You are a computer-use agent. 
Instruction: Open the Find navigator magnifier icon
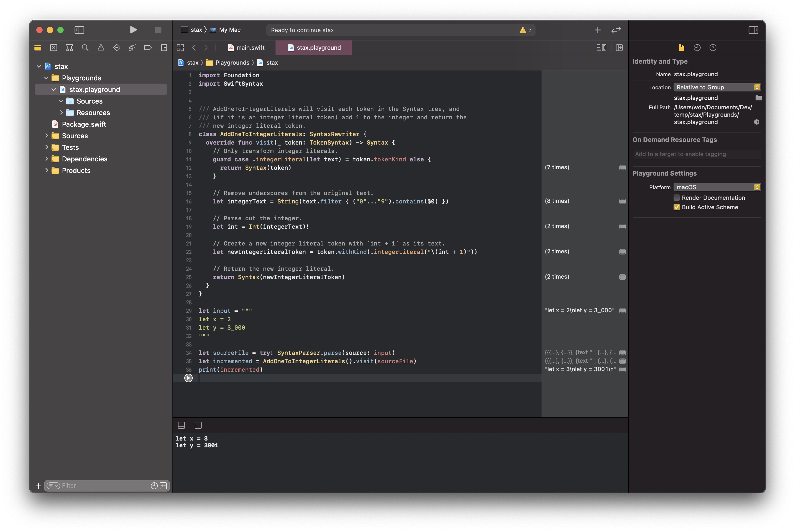(x=85, y=48)
